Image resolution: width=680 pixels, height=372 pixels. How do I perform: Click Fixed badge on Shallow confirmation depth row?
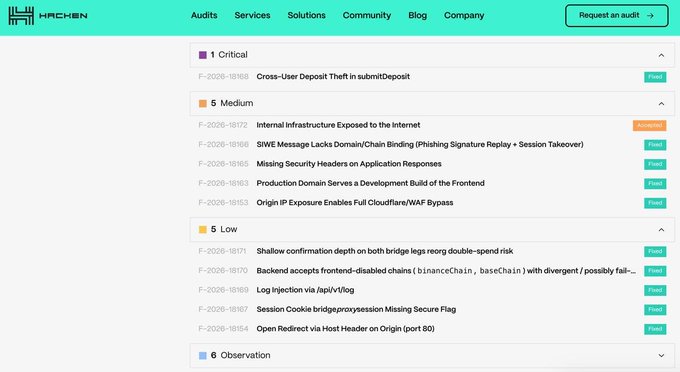tap(655, 251)
